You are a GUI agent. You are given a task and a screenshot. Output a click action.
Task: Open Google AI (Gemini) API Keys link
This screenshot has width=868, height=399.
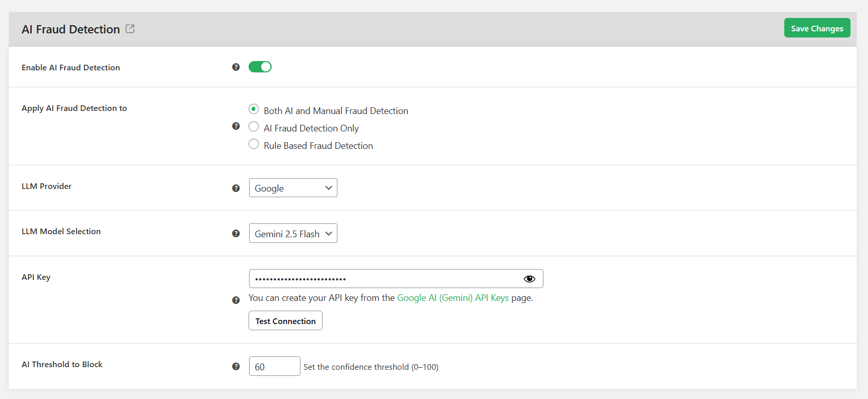453,298
